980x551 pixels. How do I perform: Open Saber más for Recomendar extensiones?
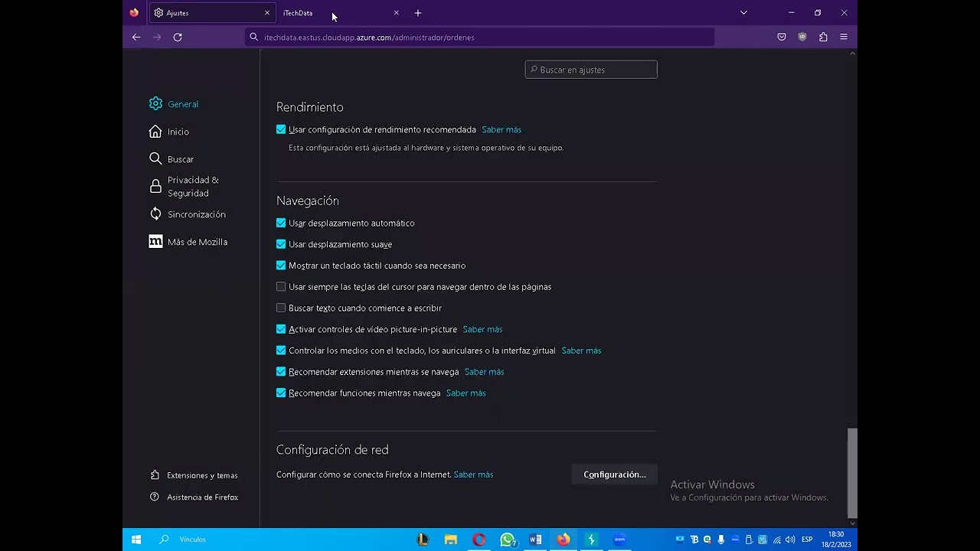[x=484, y=372]
